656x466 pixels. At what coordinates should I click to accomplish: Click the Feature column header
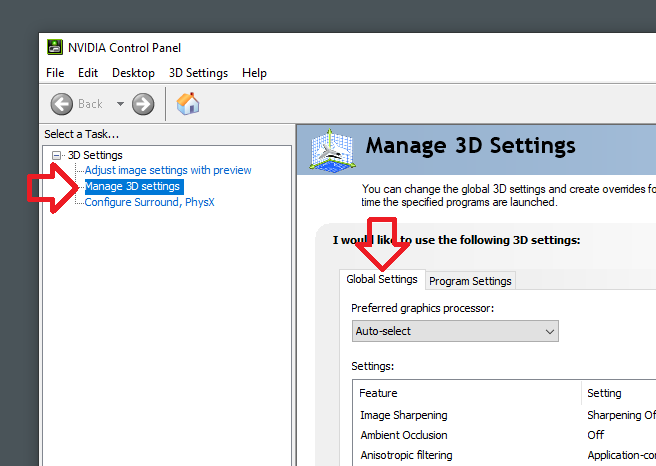(466, 393)
